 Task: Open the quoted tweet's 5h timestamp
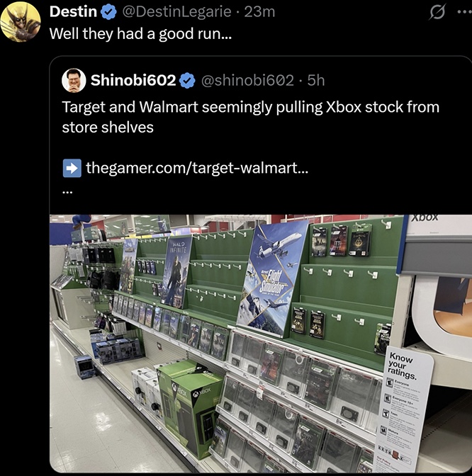click(x=315, y=80)
